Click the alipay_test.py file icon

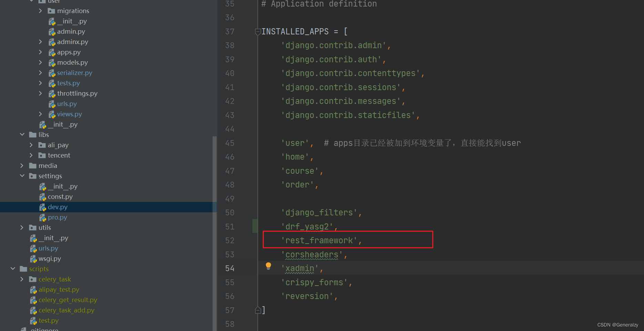[33, 290]
